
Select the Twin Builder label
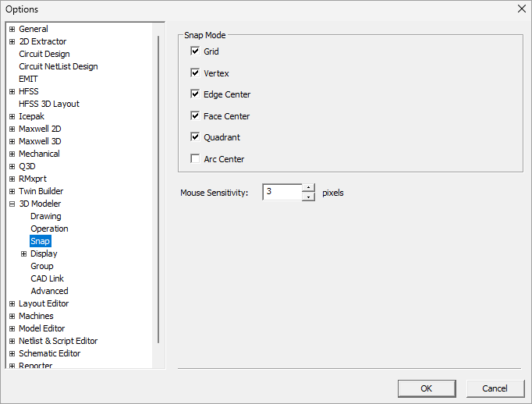pyautogui.click(x=41, y=191)
